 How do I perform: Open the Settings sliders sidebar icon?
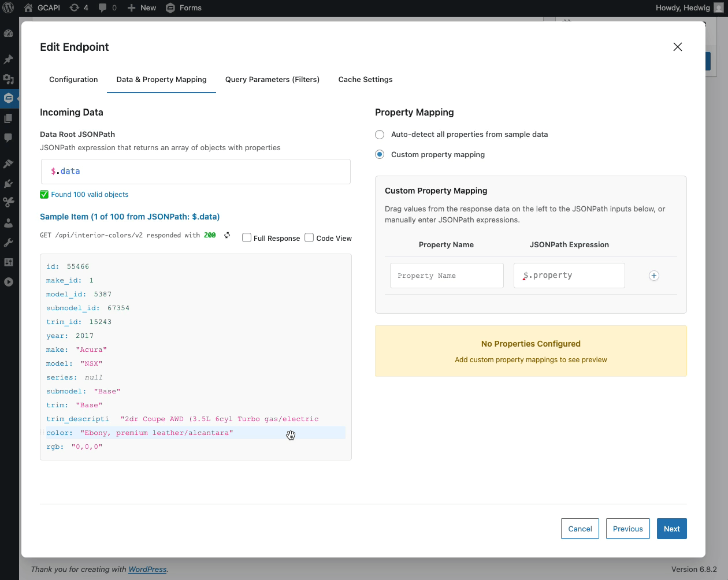9,262
